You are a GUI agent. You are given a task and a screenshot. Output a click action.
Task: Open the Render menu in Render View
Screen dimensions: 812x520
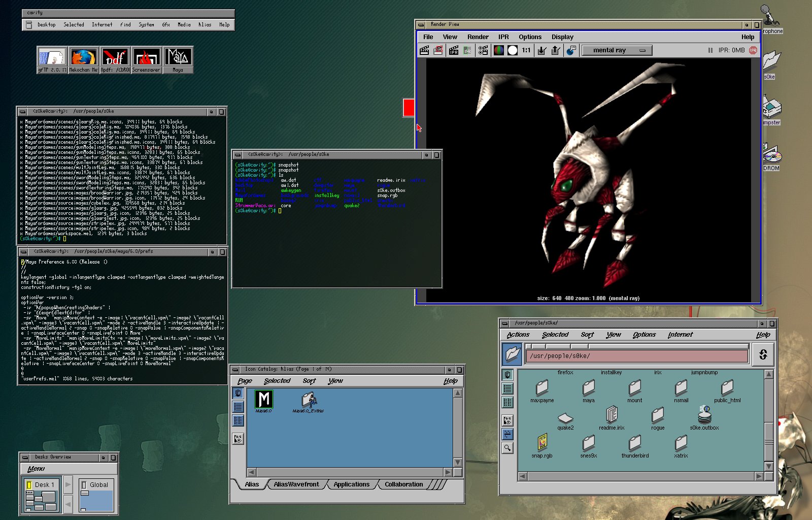click(478, 37)
